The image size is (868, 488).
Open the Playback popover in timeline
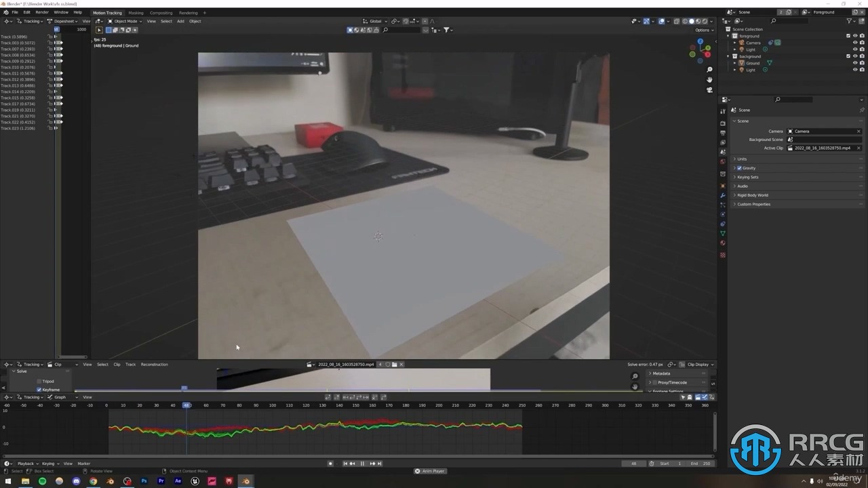coord(27,464)
